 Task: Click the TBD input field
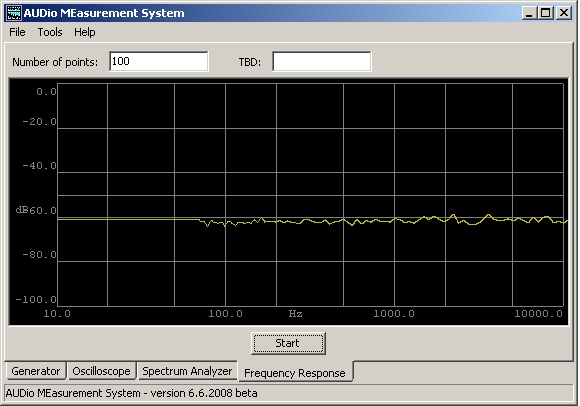(322, 61)
